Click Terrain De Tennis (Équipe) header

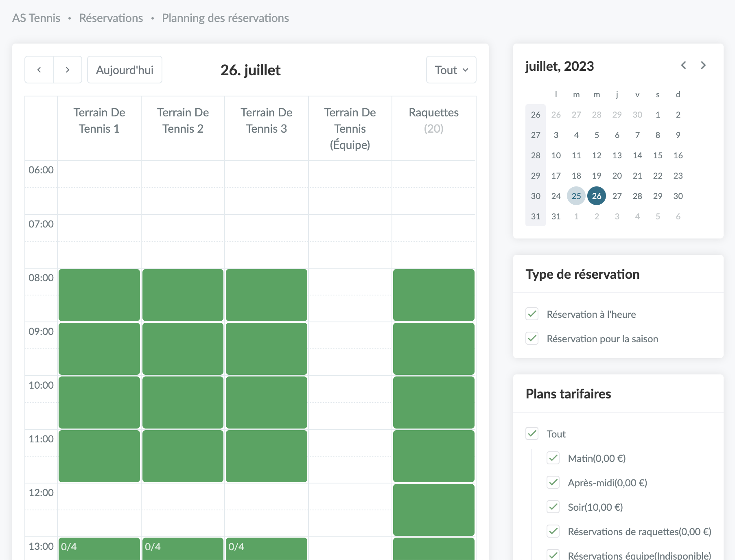click(x=350, y=128)
